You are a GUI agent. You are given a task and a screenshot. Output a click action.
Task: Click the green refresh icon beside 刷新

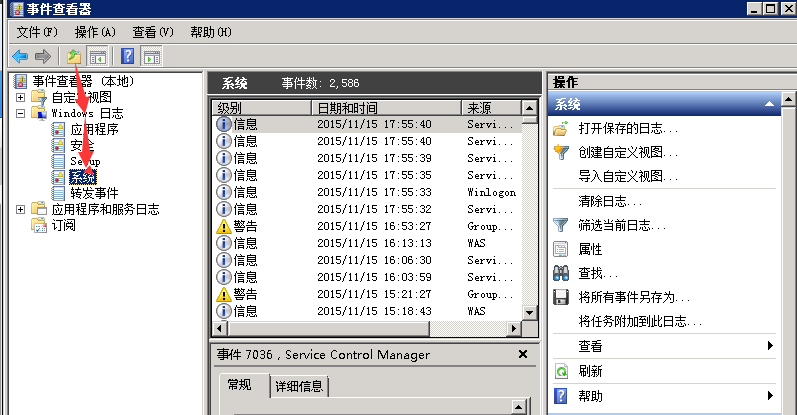coord(561,371)
